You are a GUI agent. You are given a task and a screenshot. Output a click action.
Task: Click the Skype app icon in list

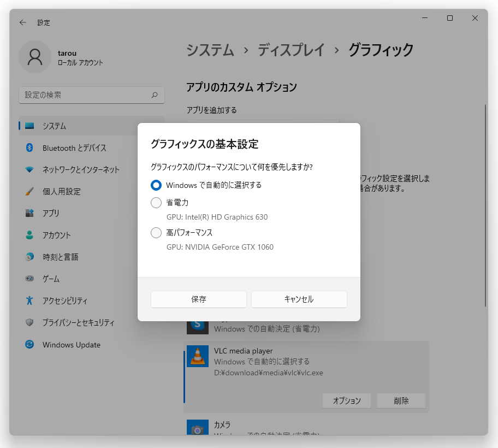tap(198, 327)
